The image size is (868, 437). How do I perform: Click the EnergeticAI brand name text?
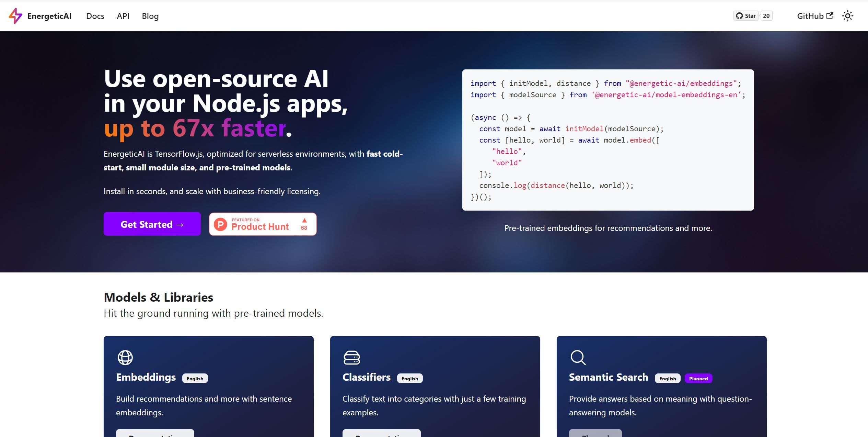point(49,16)
